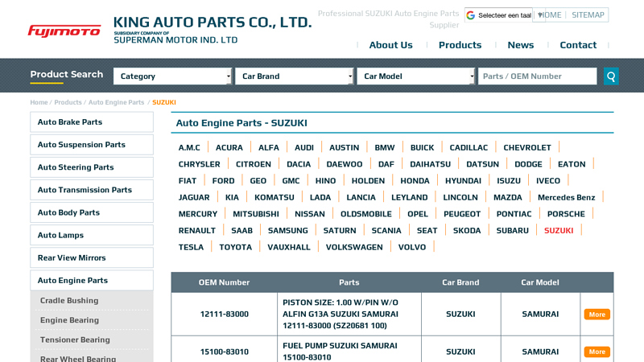This screenshot has width=644, height=362.
Task: Select Auto Transmission Parts category
Action: (92, 190)
